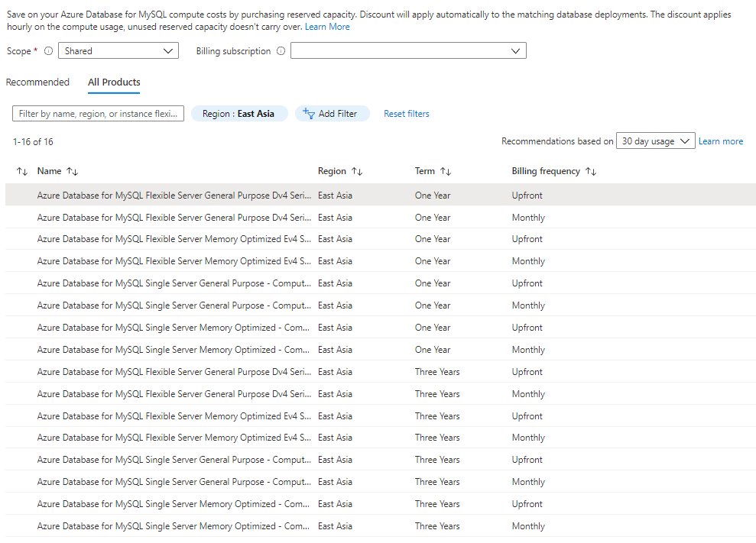Switch to the Recommended tab
The width and height of the screenshot is (756, 543).
coord(37,82)
